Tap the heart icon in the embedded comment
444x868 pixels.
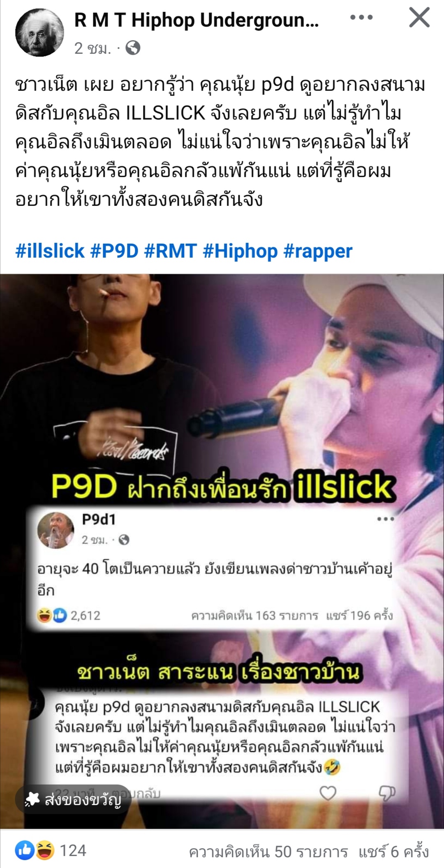click(328, 793)
